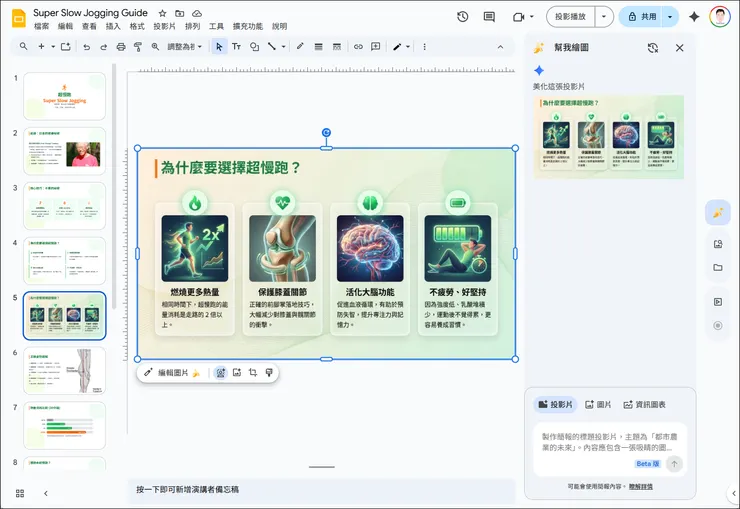Collapse the toolbar with up chevron
740x509 pixels.
(x=500, y=47)
